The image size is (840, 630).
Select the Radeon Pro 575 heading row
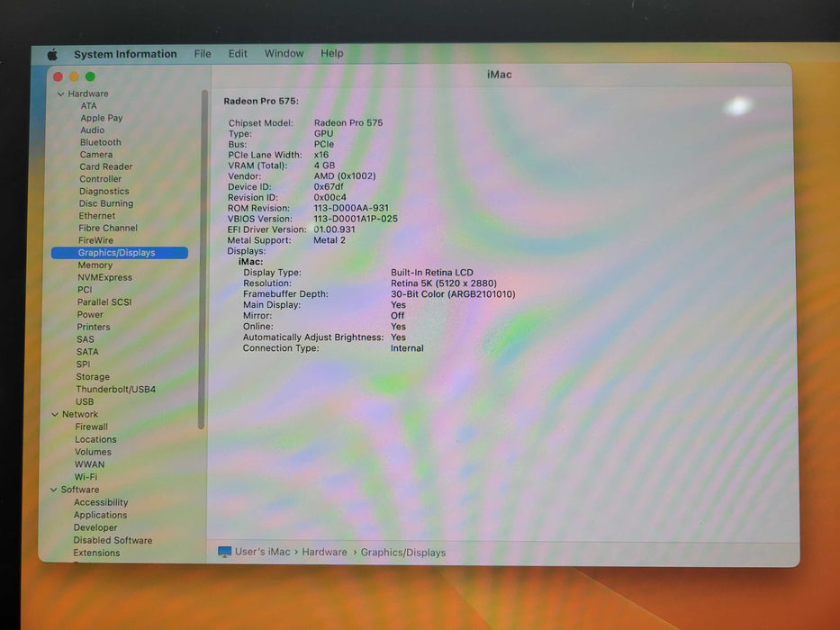tap(261, 102)
